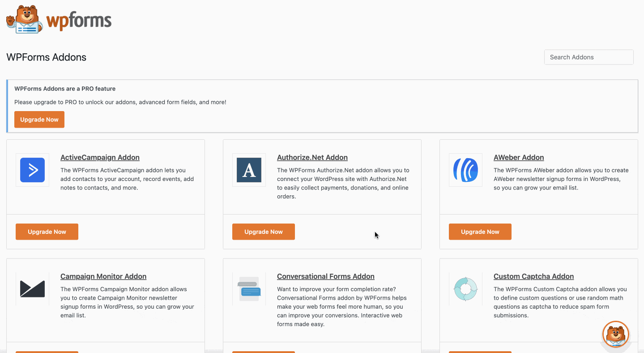Click the Campaign Monitor addon description text
Viewport: 644px width, 353px height.
click(128, 302)
